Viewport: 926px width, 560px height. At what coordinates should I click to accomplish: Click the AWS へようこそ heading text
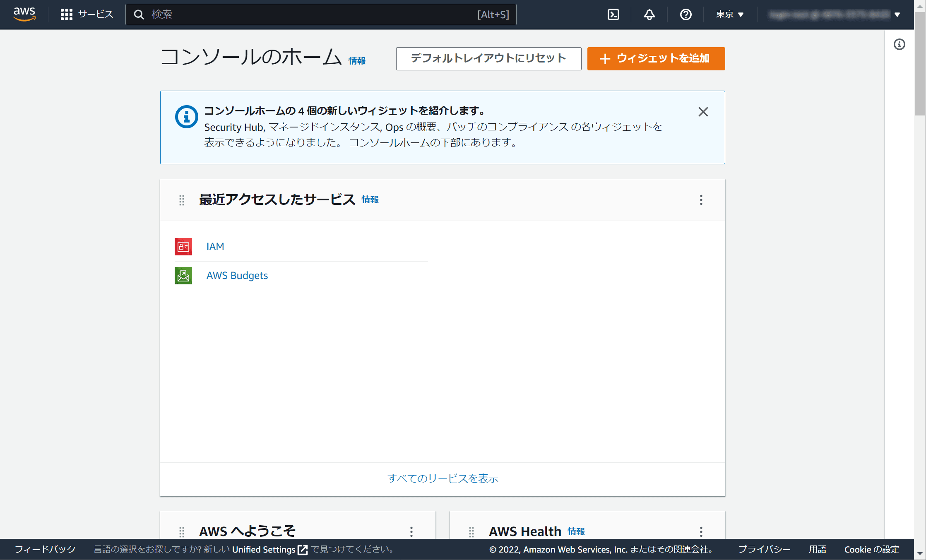coord(248,531)
